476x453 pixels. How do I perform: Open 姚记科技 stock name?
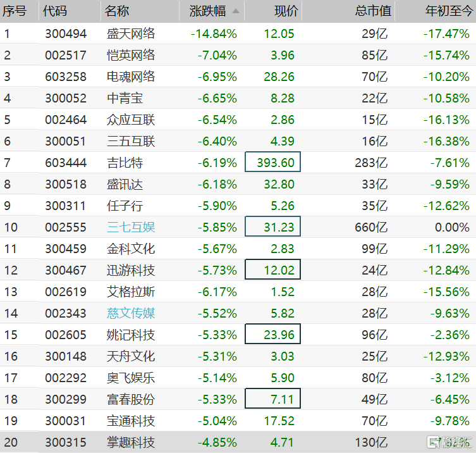(x=131, y=335)
